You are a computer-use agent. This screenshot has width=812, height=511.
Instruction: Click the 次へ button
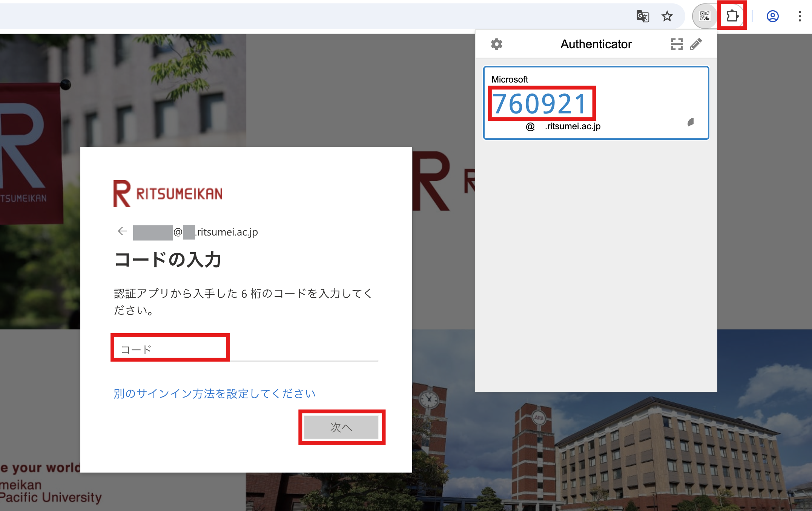coord(341,427)
